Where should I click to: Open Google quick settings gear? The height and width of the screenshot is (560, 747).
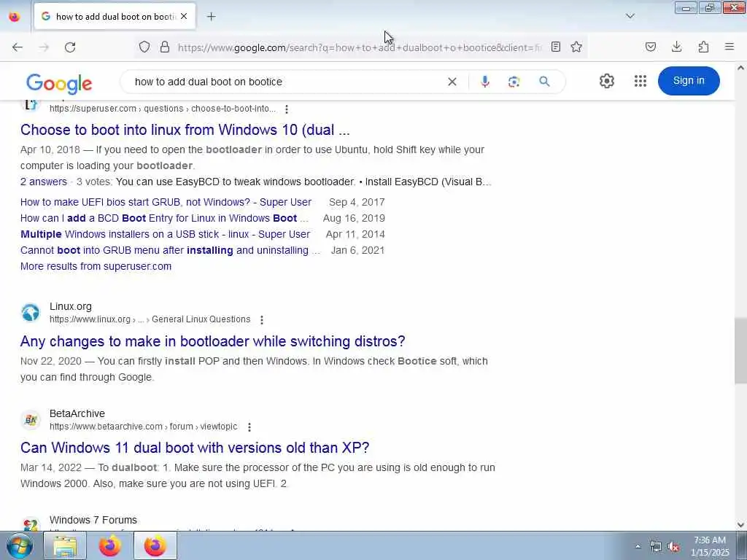606,81
